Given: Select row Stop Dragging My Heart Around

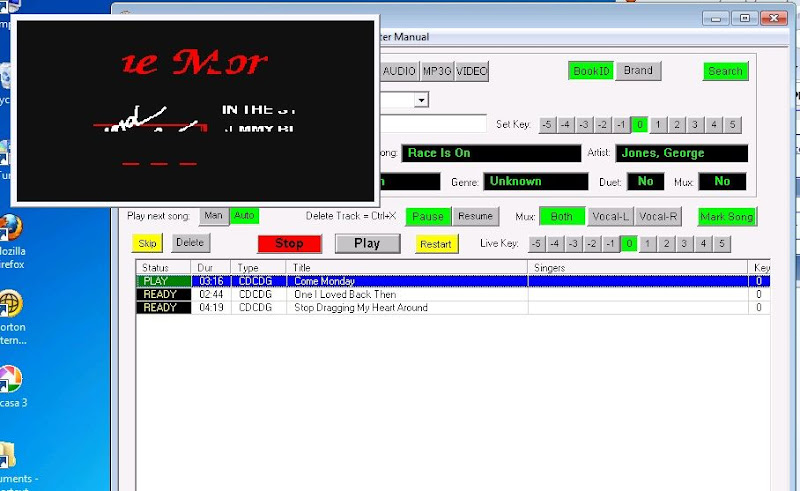Looking at the screenshot, I should pyautogui.click(x=453, y=308).
